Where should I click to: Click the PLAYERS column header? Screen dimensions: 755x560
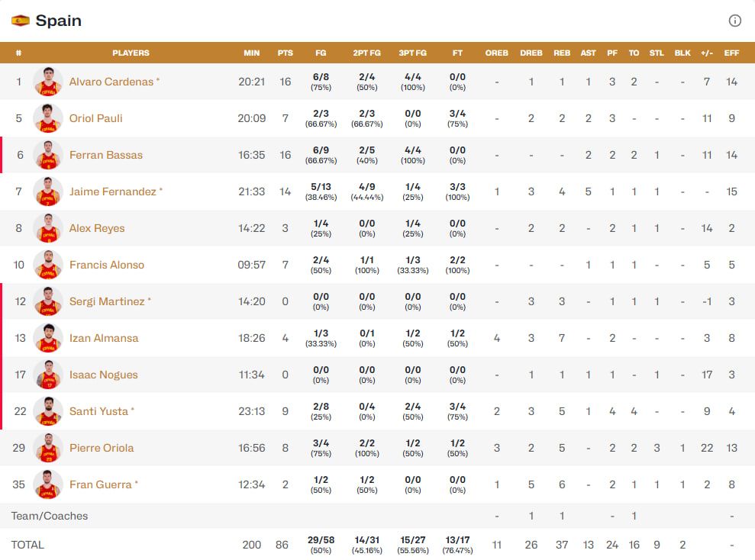(131, 53)
